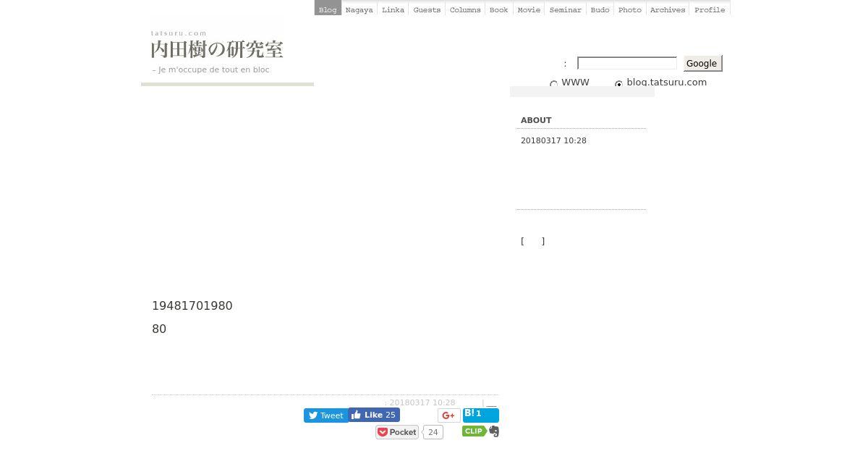Click the bracketed link in the sidebar
The image size is (868, 456).
(532, 241)
